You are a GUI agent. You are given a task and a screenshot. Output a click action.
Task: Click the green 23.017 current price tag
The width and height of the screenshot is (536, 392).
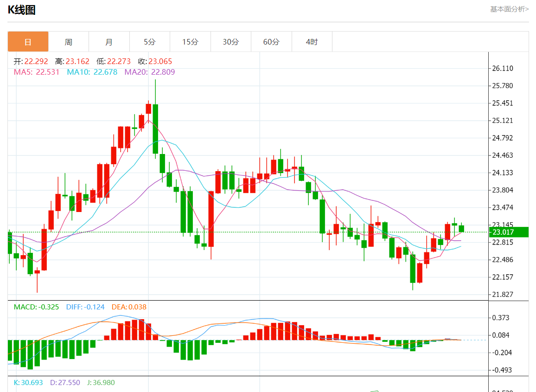(x=509, y=232)
